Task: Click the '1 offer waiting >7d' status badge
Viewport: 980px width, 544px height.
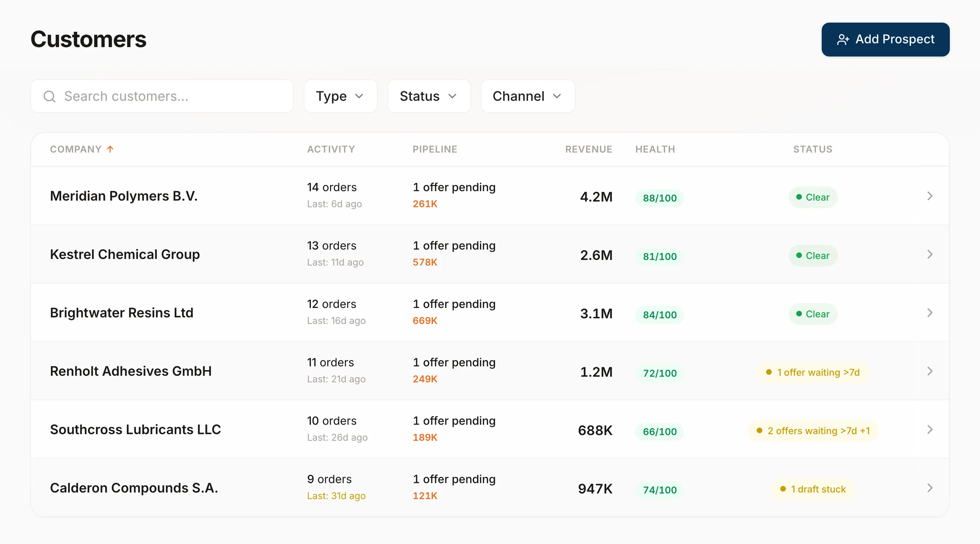Action: pyautogui.click(x=813, y=372)
